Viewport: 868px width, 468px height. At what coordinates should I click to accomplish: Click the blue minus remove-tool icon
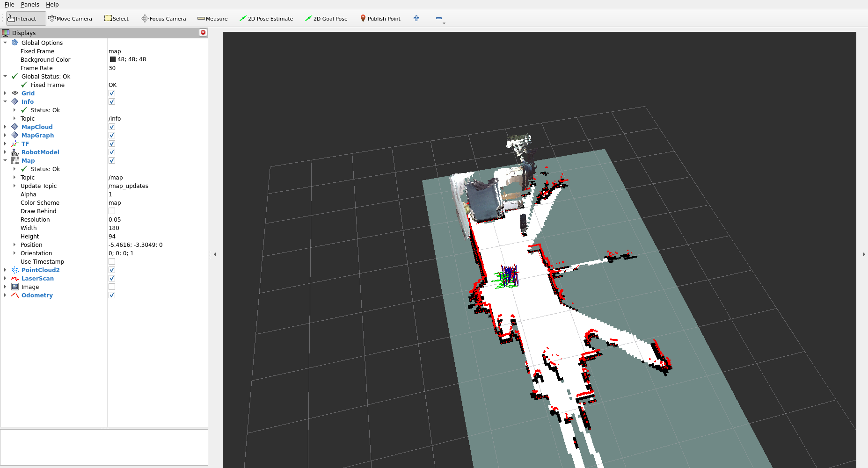439,18
